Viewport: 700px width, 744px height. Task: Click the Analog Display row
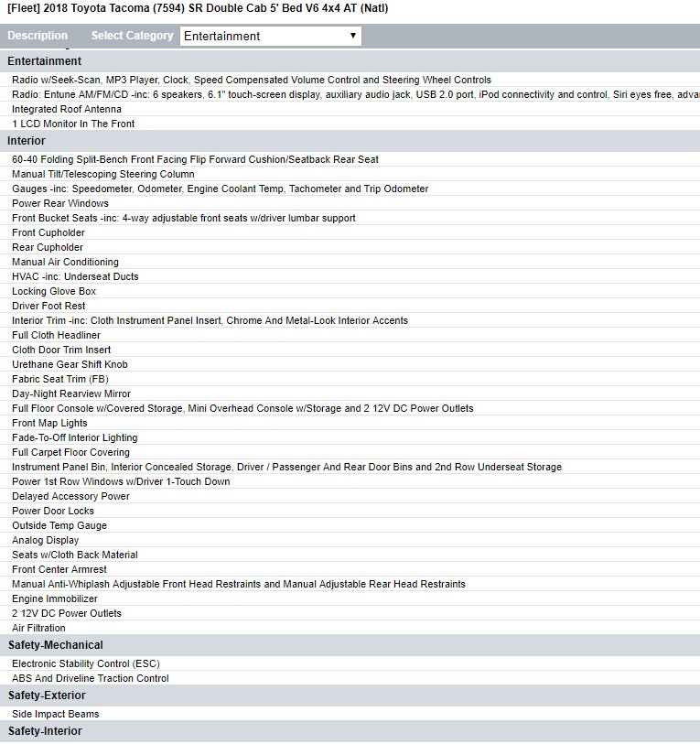pyautogui.click(x=350, y=541)
